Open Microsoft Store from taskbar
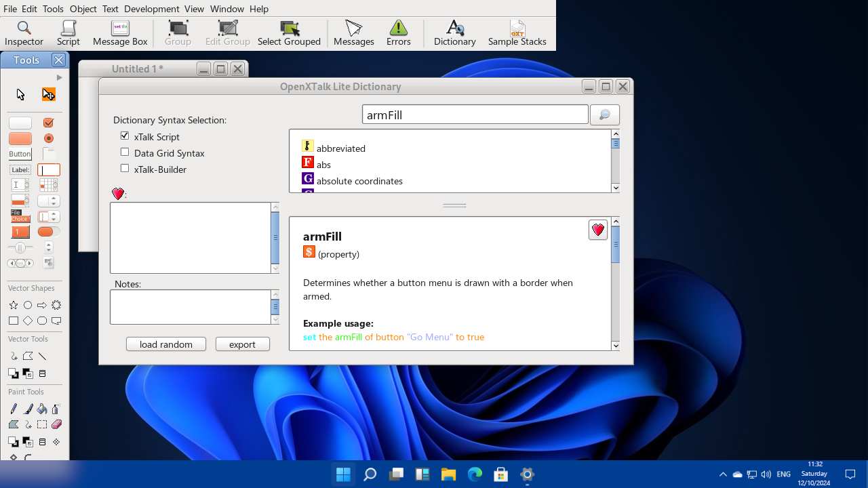The width and height of the screenshot is (868, 488). [500, 474]
